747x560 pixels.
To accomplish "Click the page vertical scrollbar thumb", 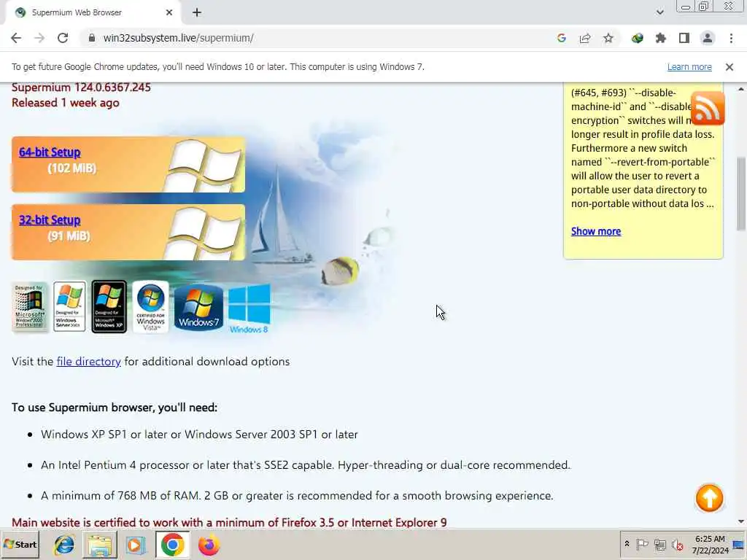I will (741, 192).
